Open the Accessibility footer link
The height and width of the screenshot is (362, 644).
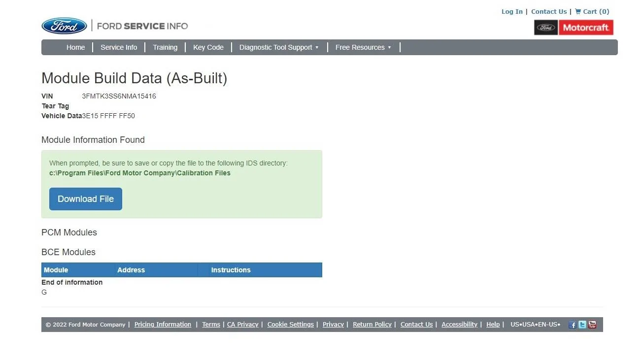(x=459, y=325)
